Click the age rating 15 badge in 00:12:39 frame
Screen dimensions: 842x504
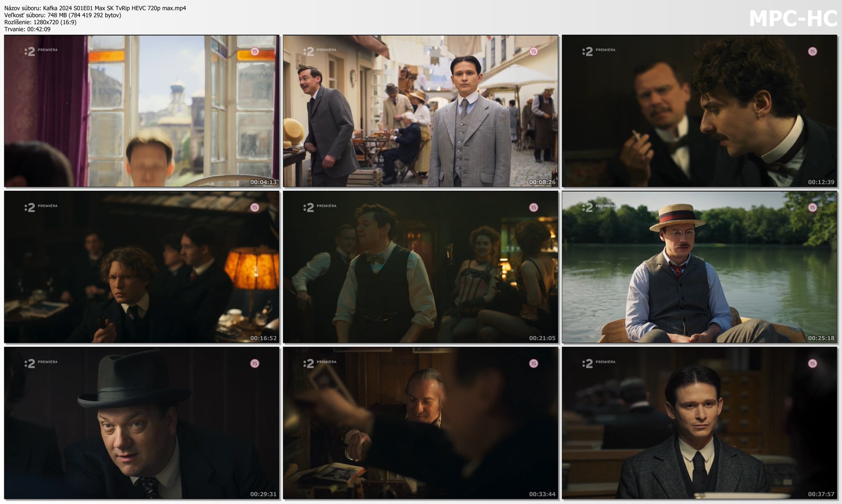tap(812, 51)
